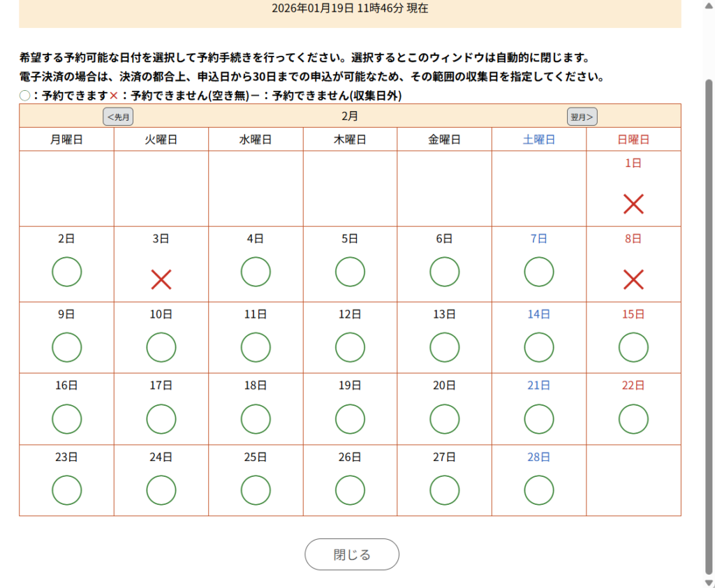Choose the circle icon for February 7
The height and width of the screenshot is (588, 715).
[539, 272]
